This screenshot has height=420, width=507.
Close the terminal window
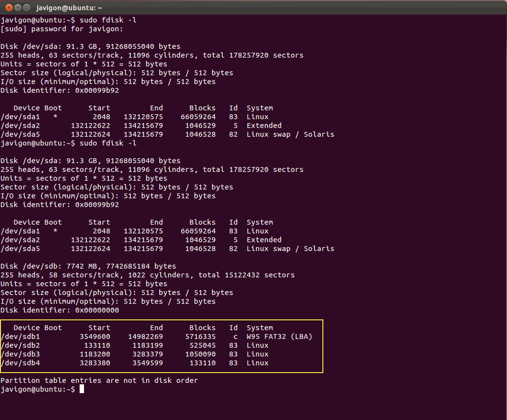coord(8,7)
